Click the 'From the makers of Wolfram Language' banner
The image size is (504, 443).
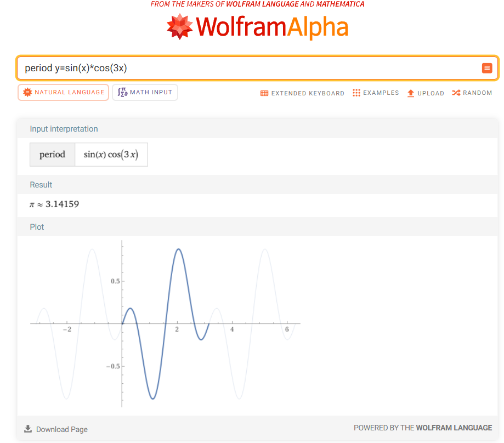point(257,4)
